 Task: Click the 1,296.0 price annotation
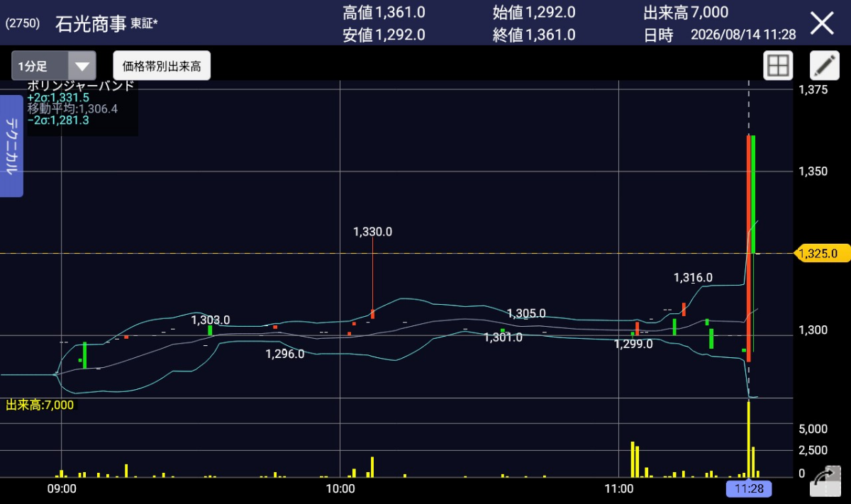point(285,354)
